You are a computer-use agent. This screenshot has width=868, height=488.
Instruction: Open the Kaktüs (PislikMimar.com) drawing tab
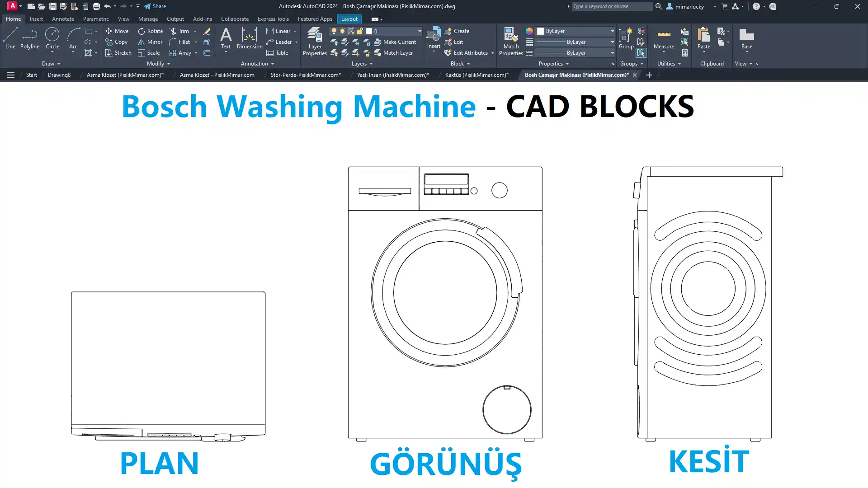(476, 75)
